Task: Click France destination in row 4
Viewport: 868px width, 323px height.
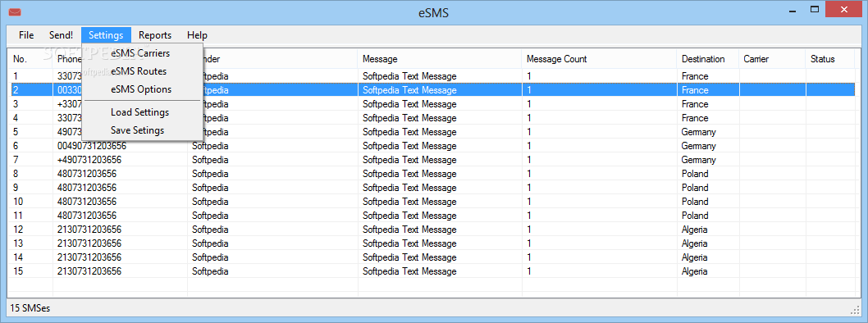Action: point(695,118)
